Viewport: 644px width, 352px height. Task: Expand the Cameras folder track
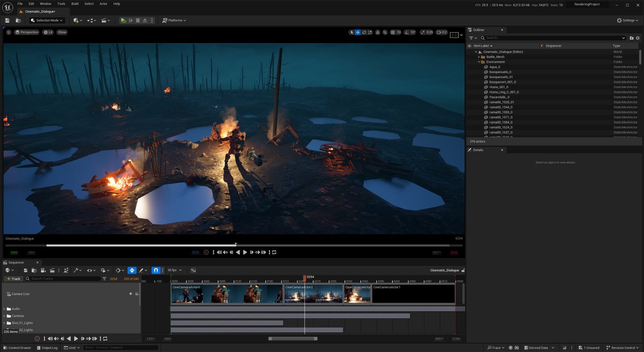coord(4,316)
